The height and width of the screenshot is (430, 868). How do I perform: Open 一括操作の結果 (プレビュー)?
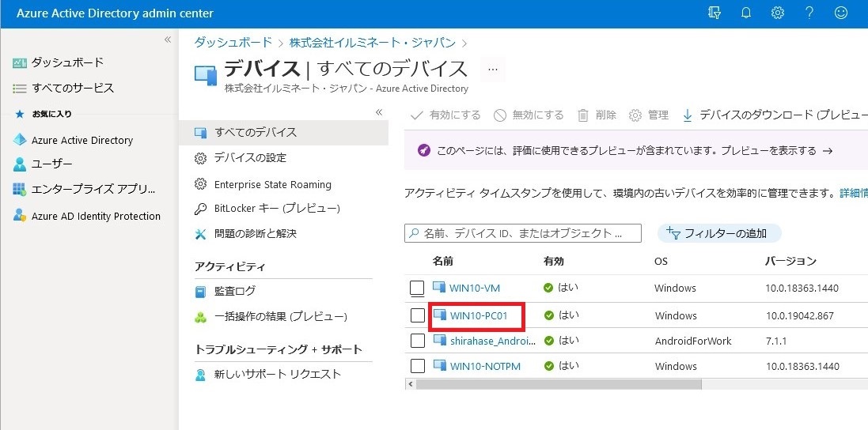(x=280, y=317)
